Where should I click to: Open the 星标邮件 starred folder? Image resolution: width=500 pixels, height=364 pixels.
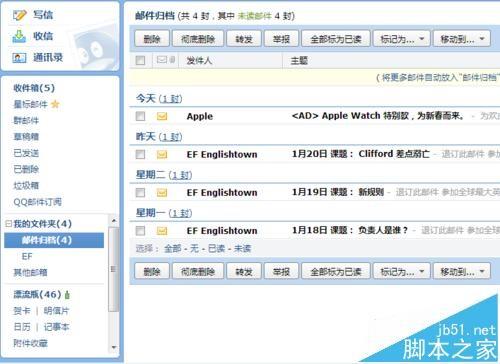(30, 104)
